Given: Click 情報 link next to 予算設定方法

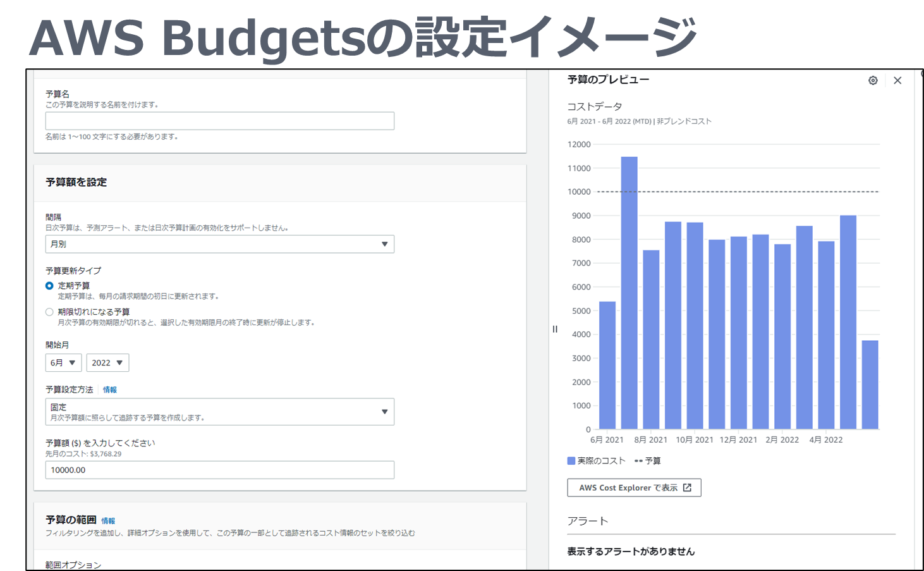Looking at the screenshot, I should tap(110, 390).
